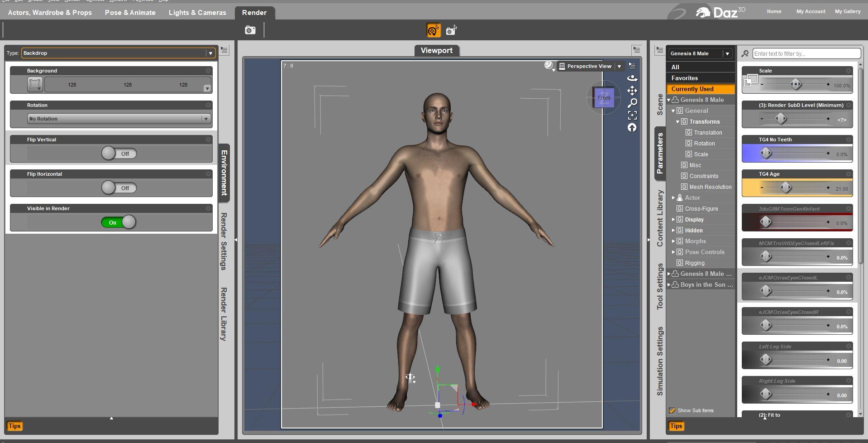
Task: Toggle the Flip Horizontal switch
Action: pyautogui.click(x=119, y=188)
